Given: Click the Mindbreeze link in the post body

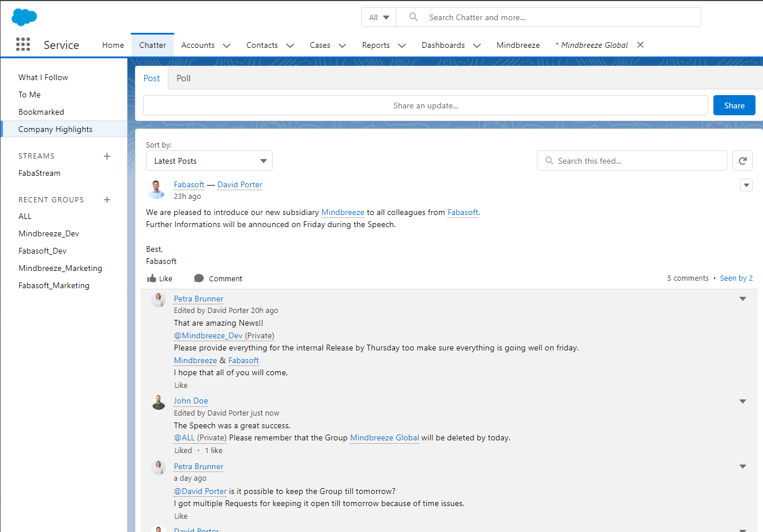Looking at the screenshot, I should (x=343, y=212).
